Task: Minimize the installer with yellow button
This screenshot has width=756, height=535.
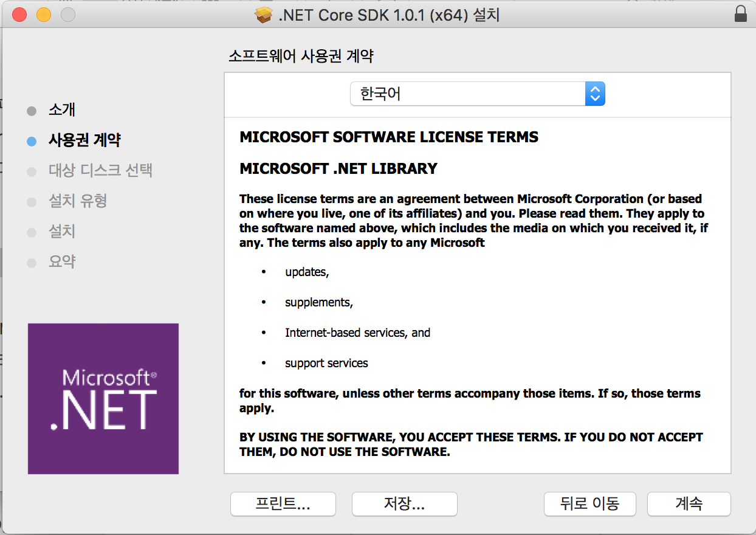Action: 44,15
